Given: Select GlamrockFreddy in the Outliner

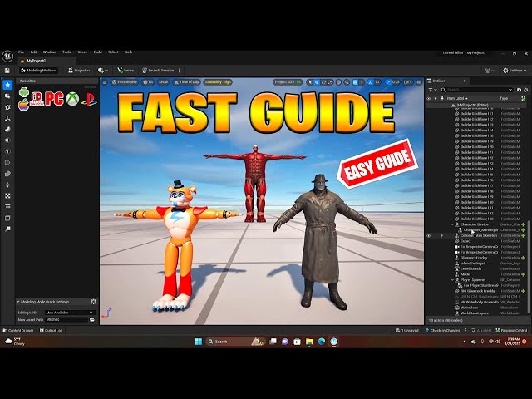Looking at the screenshot, I should [473, 258].
